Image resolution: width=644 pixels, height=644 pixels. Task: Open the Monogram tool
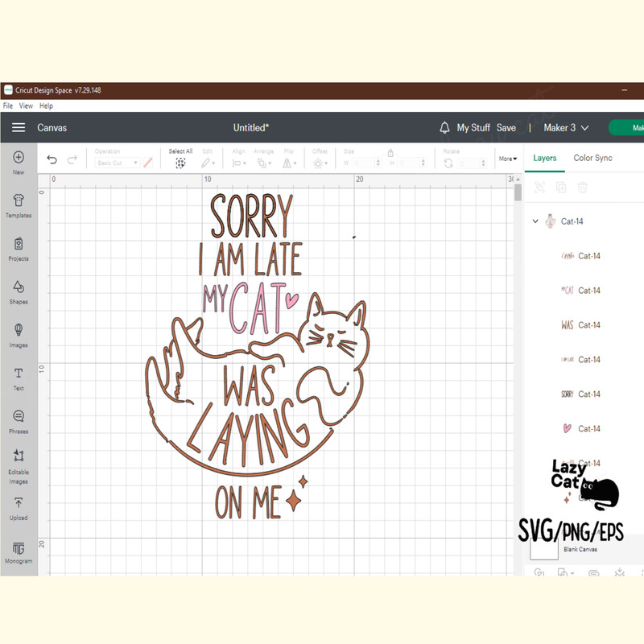pos(19,550)
